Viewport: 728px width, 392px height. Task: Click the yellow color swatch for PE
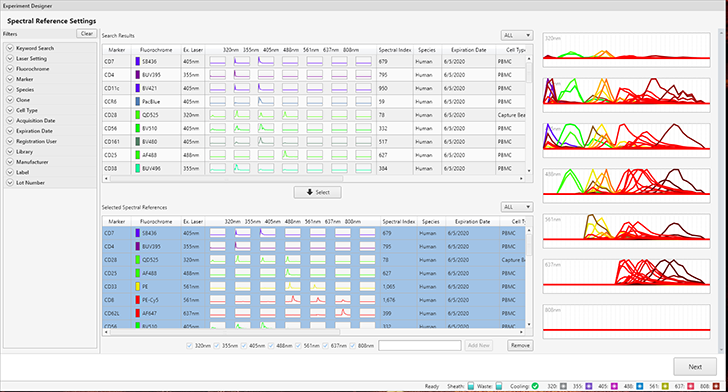point(137,287)
